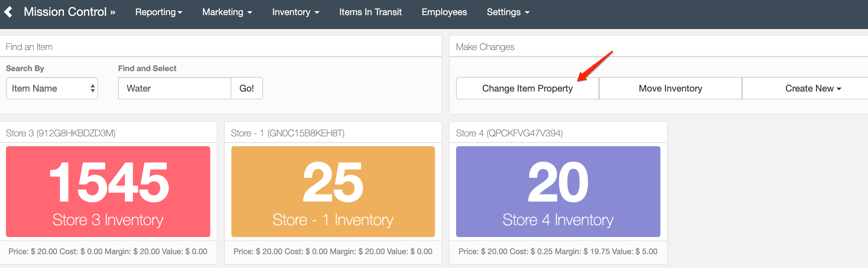Open the Inventory dropdown menu
The height and width of the screenshot is (268, 868).
coord(296,12)
